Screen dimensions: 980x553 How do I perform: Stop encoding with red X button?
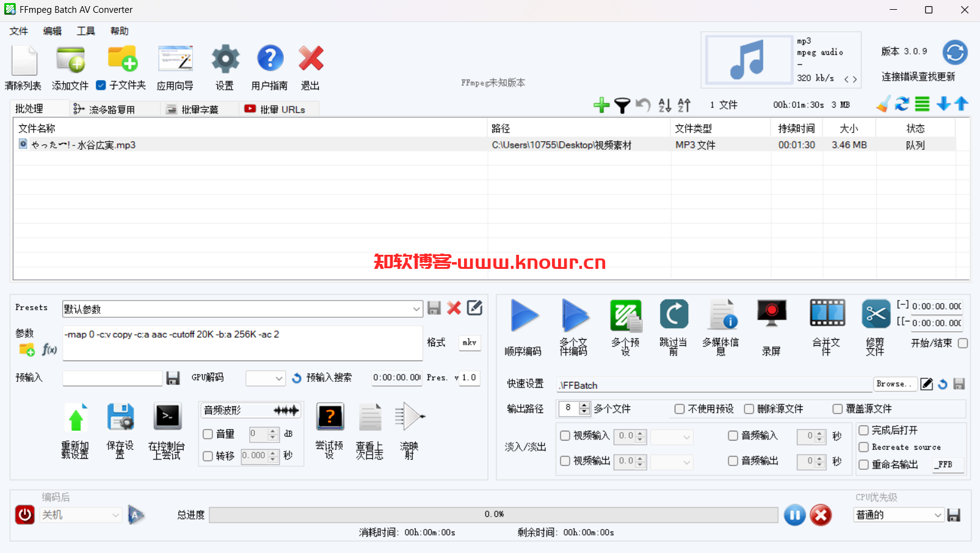[x=821, y=515]
